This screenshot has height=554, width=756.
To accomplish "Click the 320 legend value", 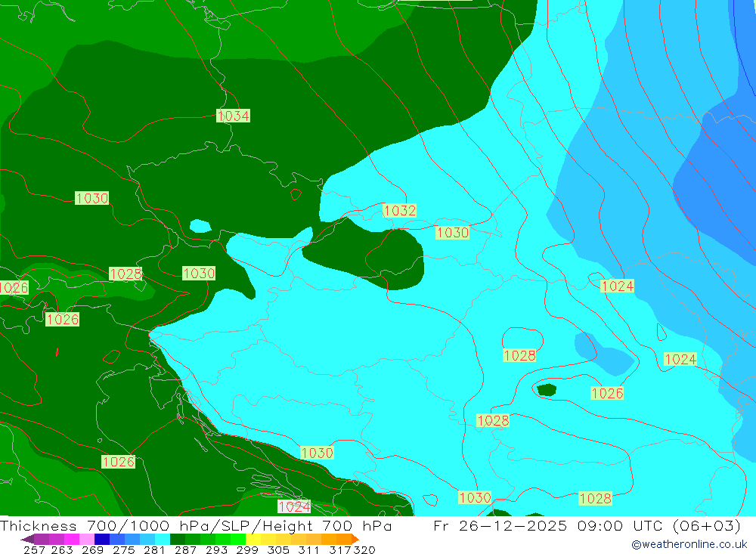I will click(x=364, y=549).
